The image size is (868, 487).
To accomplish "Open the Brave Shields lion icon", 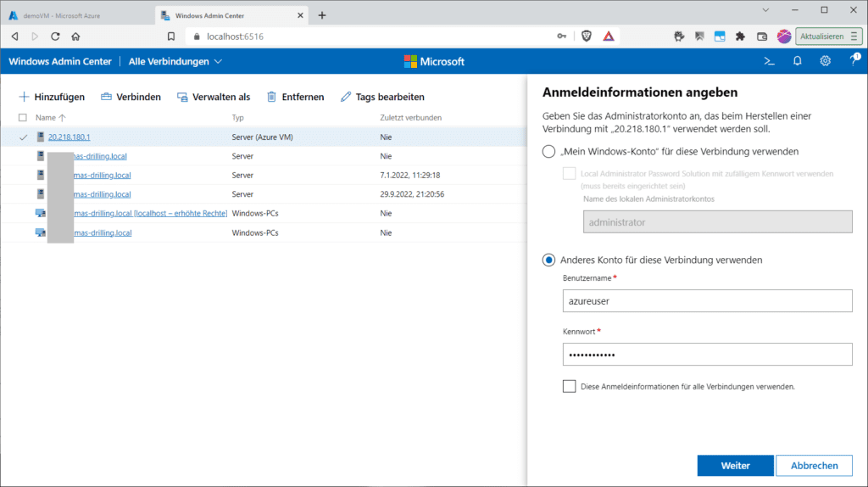I will pyautogui.click(x=587, y=36).
